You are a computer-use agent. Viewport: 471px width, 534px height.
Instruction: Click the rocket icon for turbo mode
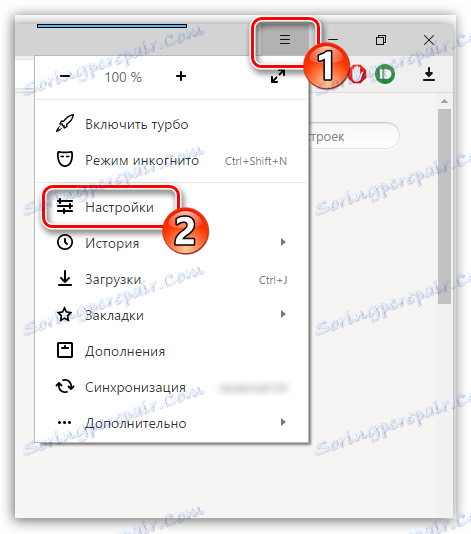click(65, 123)
